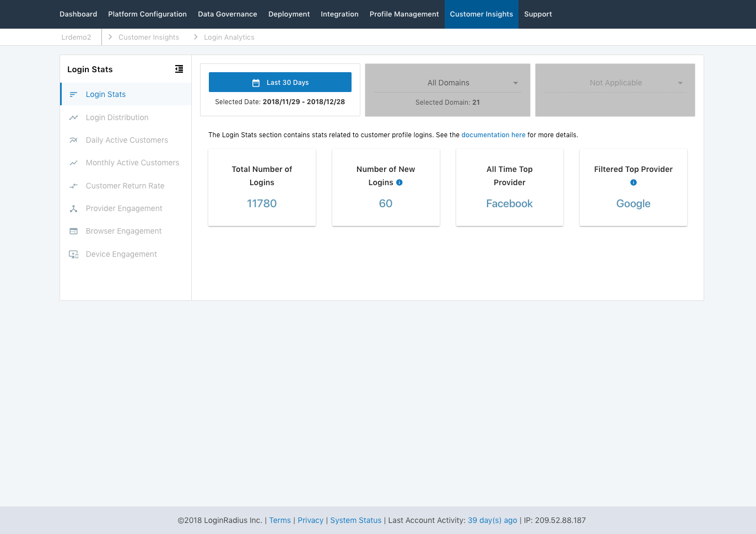The width and height of the screenshot is (756, 534).
Task: Click the 39 day(s) ago link
Action: click(493, 520)
